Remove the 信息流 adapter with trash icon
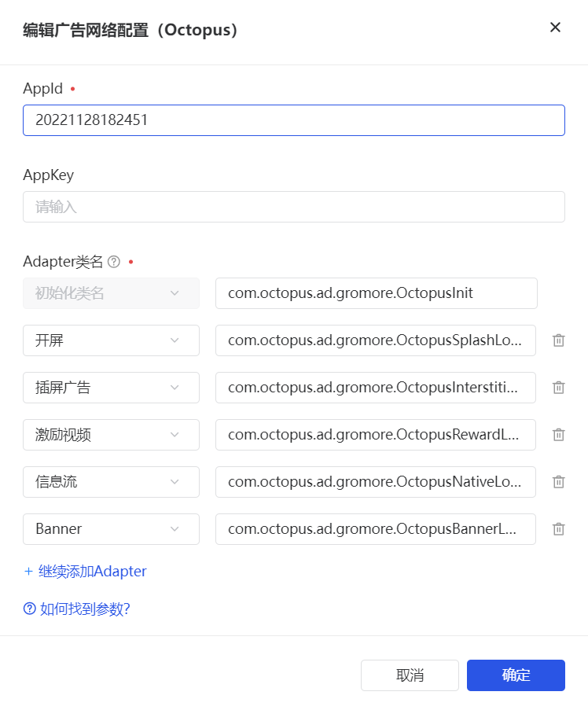The height and width of the screenshot is (710, 588). click(558, 482)
